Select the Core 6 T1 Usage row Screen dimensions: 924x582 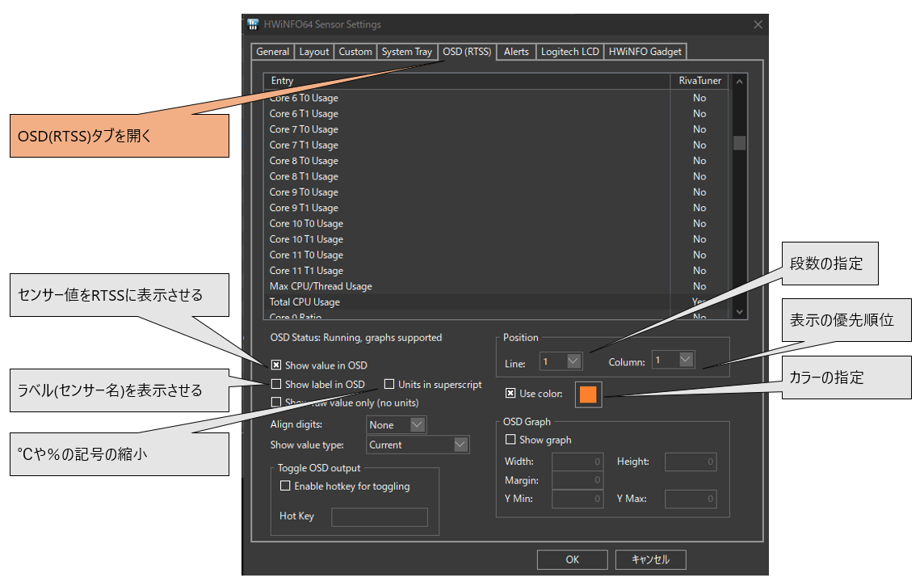496,114
